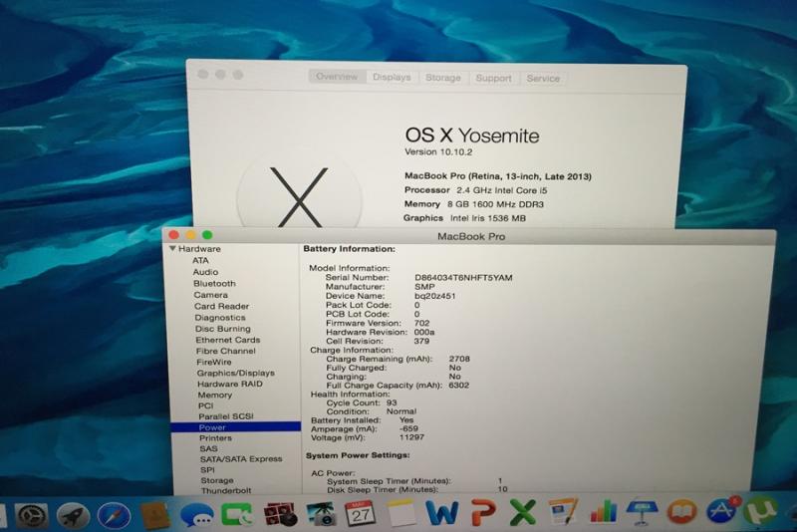
Task: Select Fibre Channel in the sidebar
Action: click(226, 351)
